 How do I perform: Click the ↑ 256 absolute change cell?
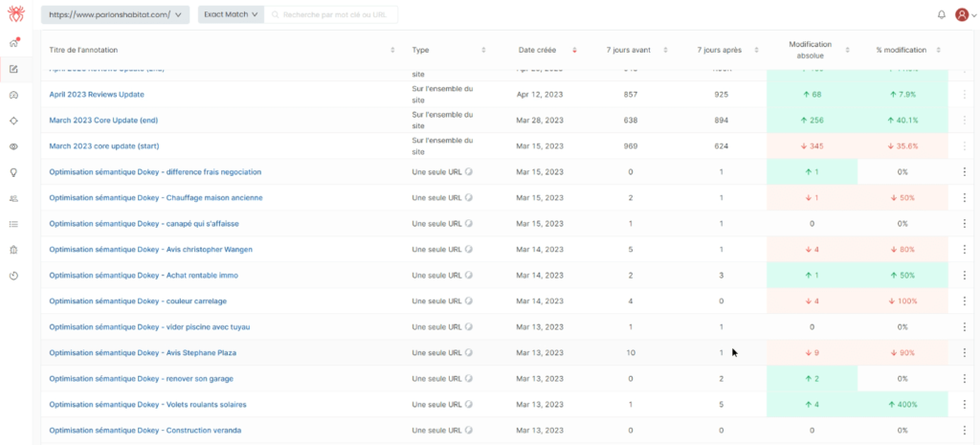(x=812, y=120)
